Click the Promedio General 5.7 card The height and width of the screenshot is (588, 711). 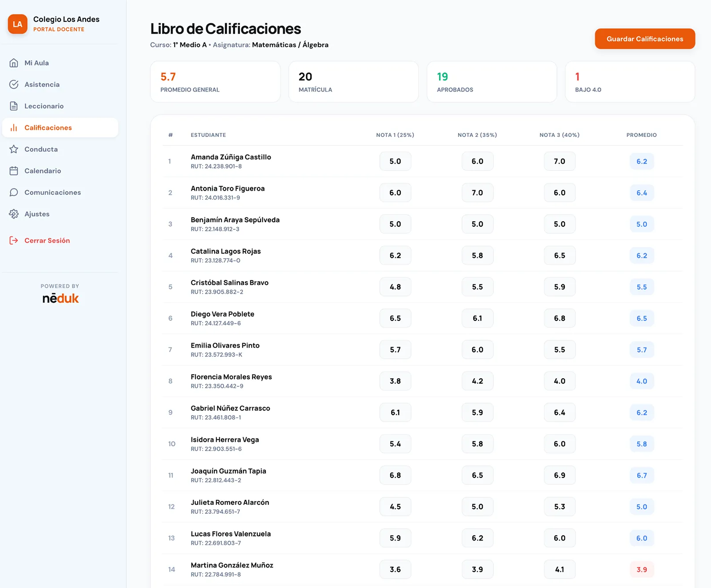[215, 82]
